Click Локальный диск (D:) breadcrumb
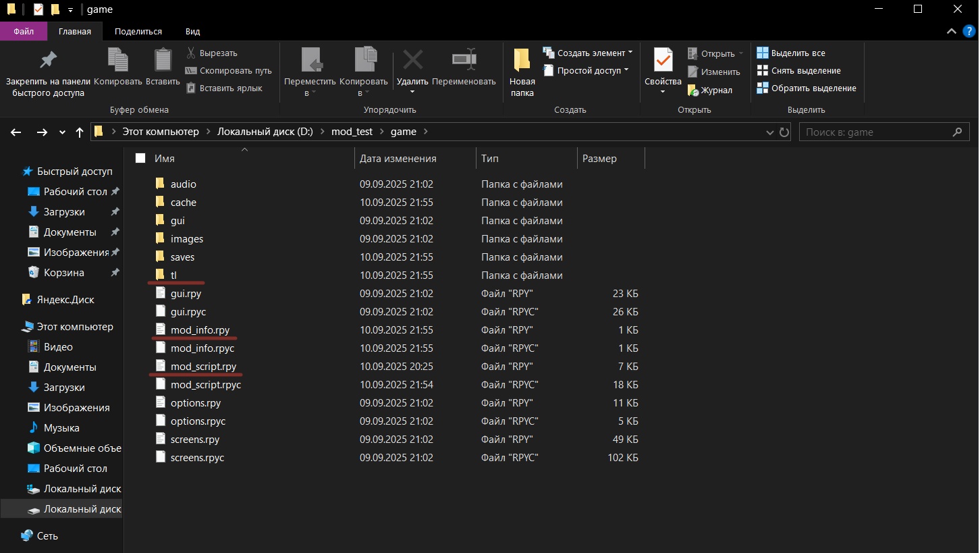The image size is (980, 553). (x=265, y=132)
